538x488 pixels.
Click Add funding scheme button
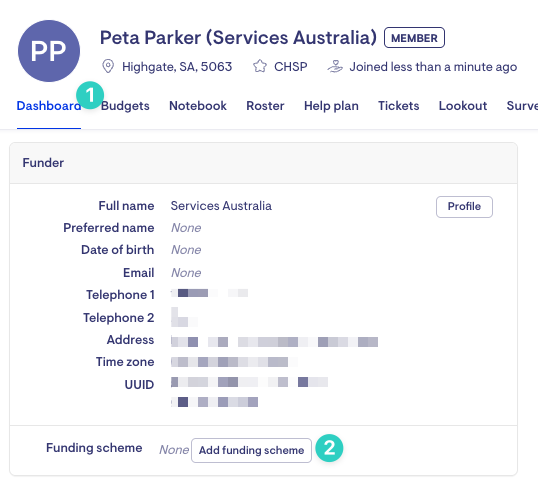tap(252, 450)
